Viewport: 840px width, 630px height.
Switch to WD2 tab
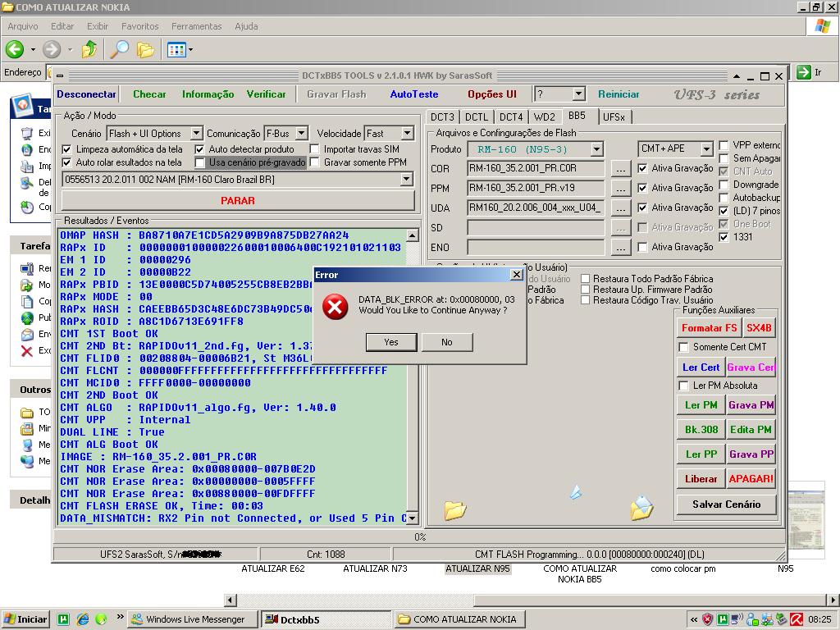tap(545, 116)
